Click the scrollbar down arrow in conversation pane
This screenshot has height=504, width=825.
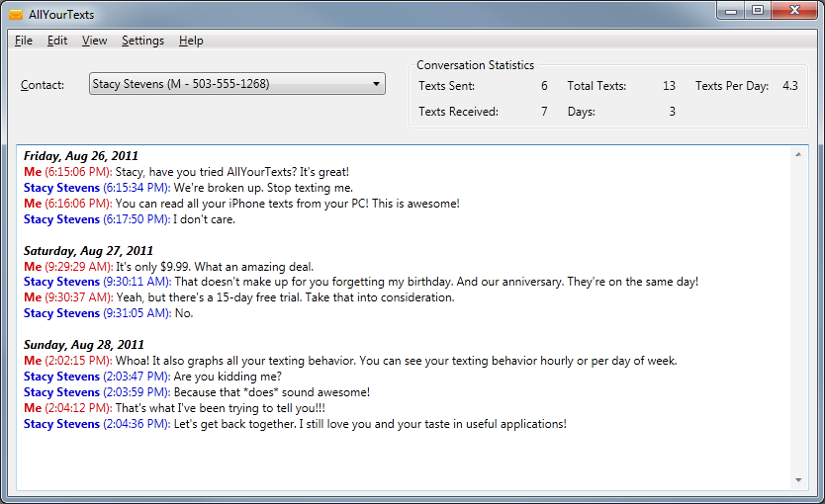click(798, 480)
